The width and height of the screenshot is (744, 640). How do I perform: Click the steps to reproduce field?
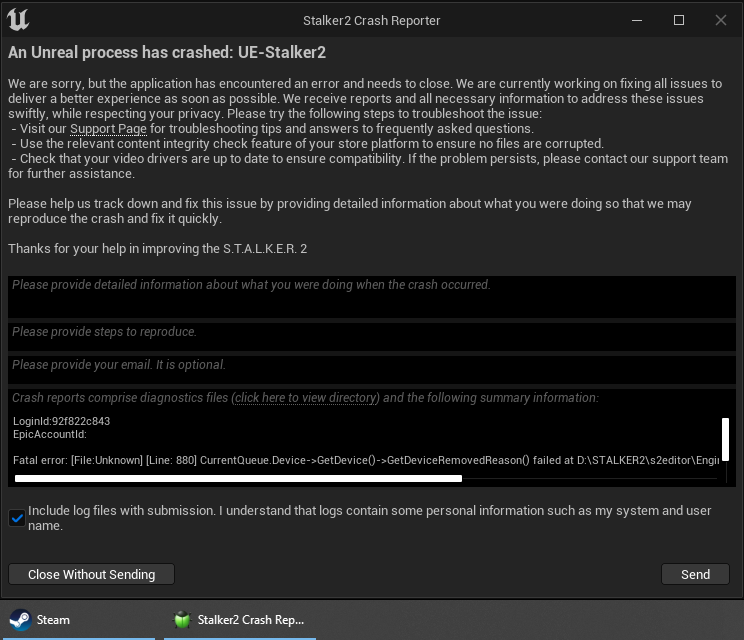(x=372, y=337)
